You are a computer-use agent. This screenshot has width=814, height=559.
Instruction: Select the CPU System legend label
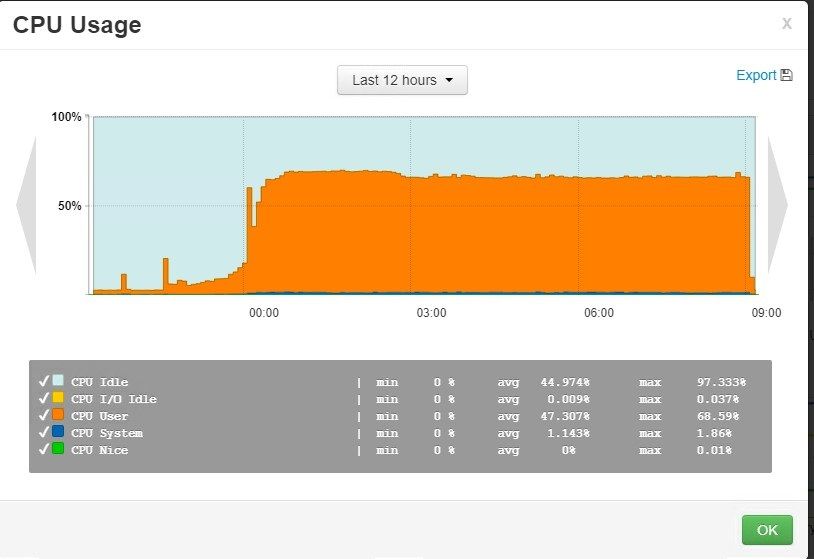(x=107, y=433)
